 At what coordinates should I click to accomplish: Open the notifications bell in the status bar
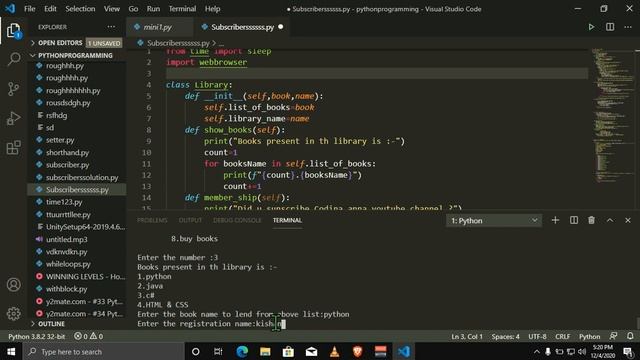(x=630, y=336)
